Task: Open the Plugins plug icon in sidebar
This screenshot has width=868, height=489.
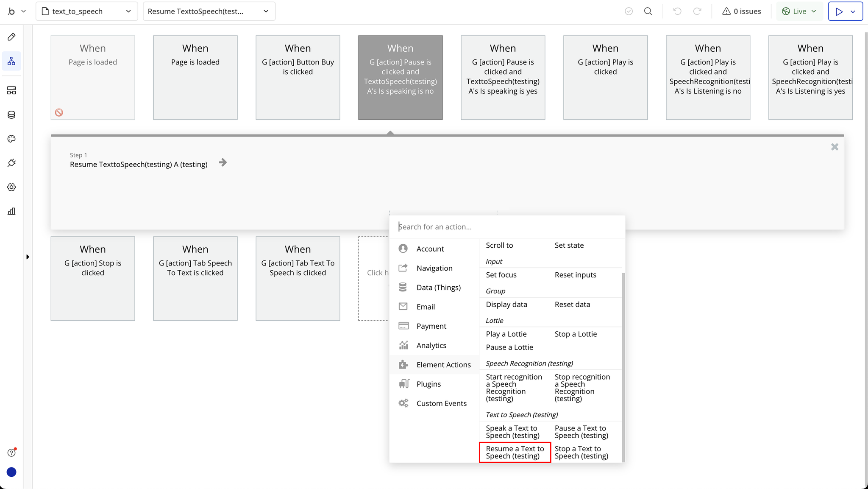Action: coord(11,163)
